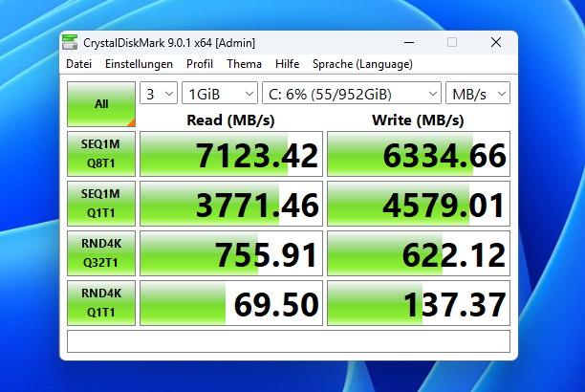Run the RND4K Q1T1 test
Image resolution: width=585 pixels, height=392 pixels.
[x=101, y=303]
